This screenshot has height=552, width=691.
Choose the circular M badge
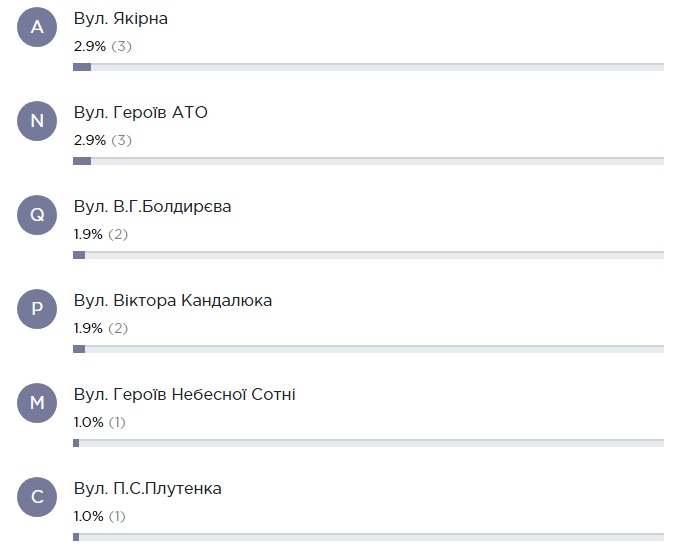click(37, 403)
